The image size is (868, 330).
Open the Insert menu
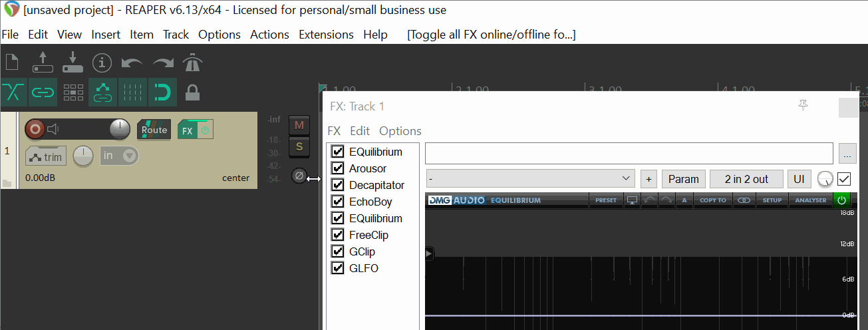(106, 34)
